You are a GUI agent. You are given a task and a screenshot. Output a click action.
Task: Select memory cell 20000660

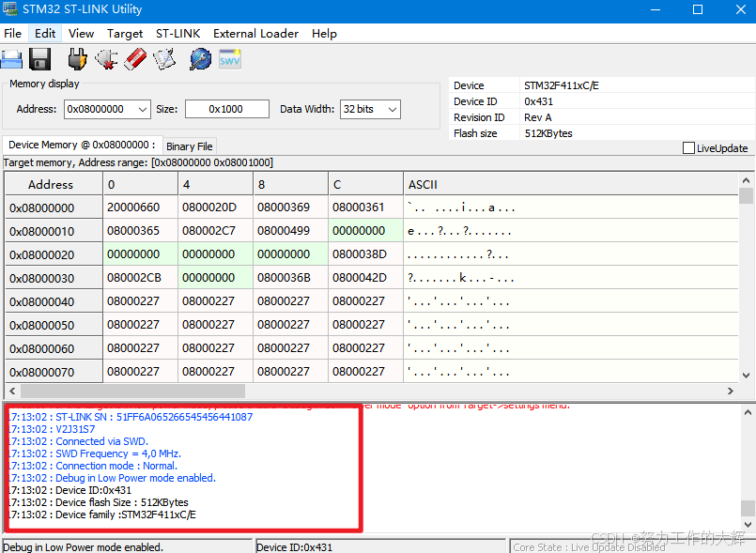(x=140, y=207)
